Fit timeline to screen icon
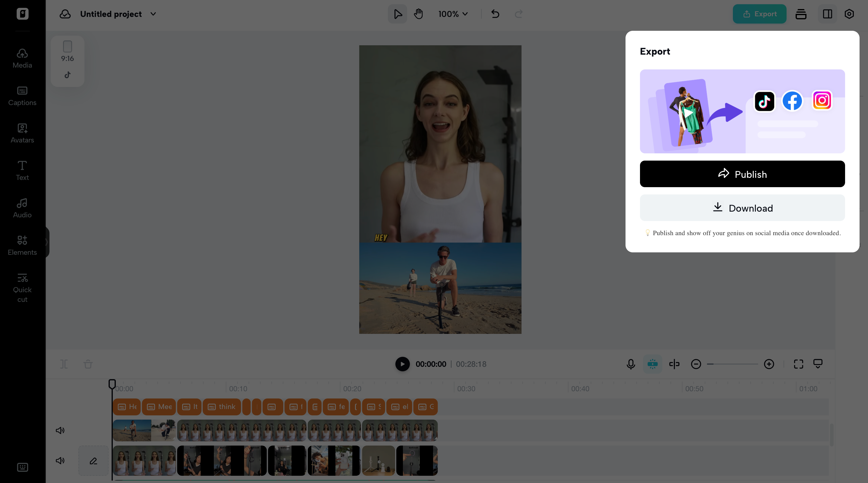The image size is (868, 483). click(799, 364)
